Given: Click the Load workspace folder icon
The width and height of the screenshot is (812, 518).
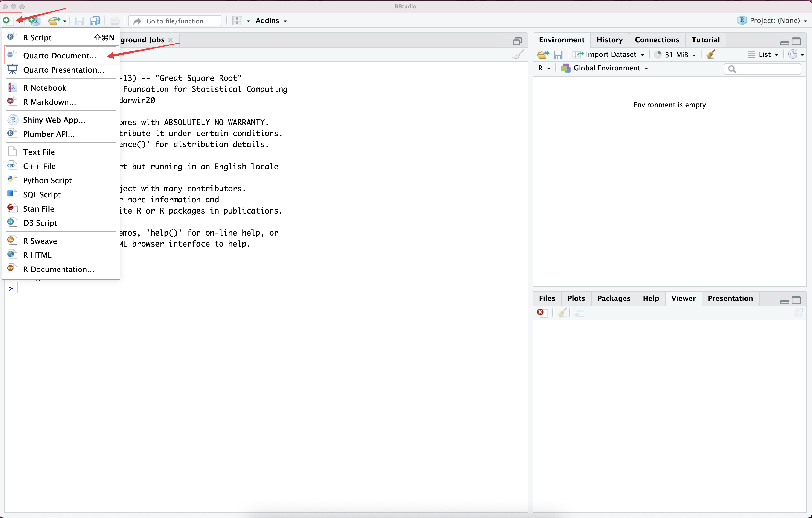Looking at the screenshot, I should (x=543, y=55).
